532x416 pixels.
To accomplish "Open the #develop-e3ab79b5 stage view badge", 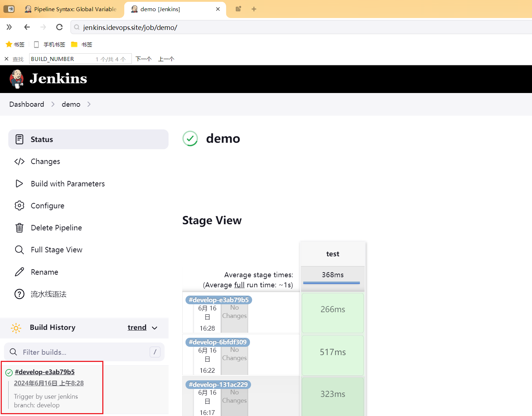I will click(219, 300).
